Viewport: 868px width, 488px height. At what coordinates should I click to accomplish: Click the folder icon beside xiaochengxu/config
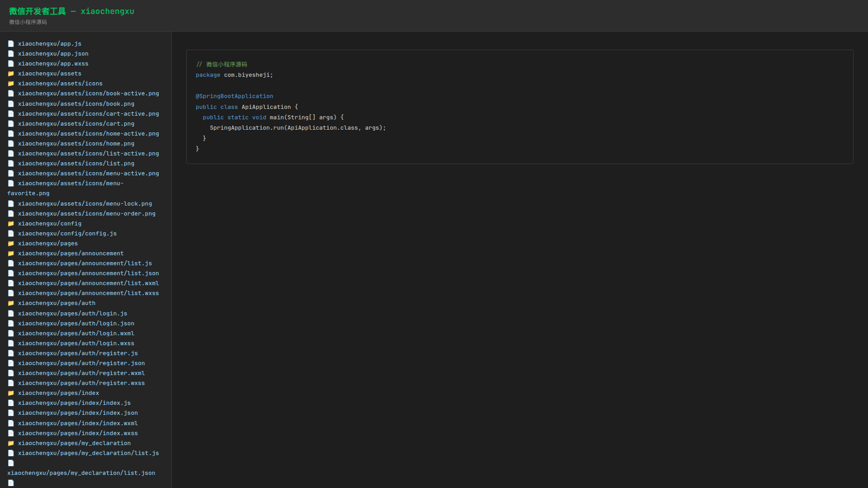[x=11, y=224]
